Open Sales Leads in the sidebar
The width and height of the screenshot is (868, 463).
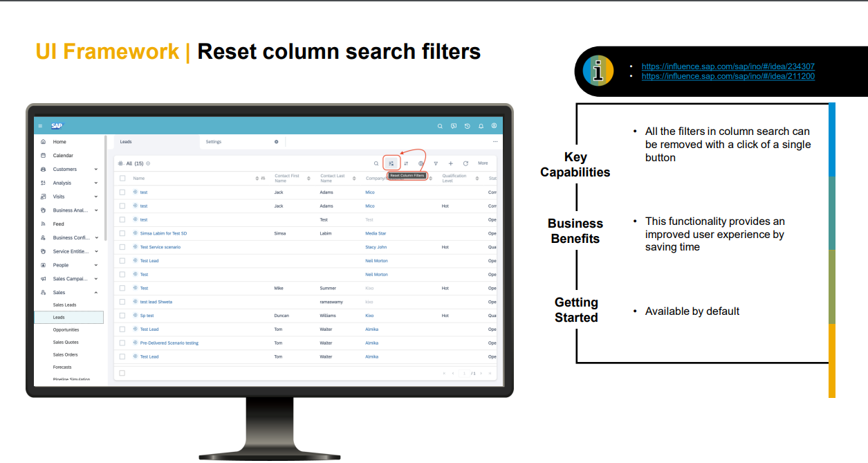[x=65, y=305]
